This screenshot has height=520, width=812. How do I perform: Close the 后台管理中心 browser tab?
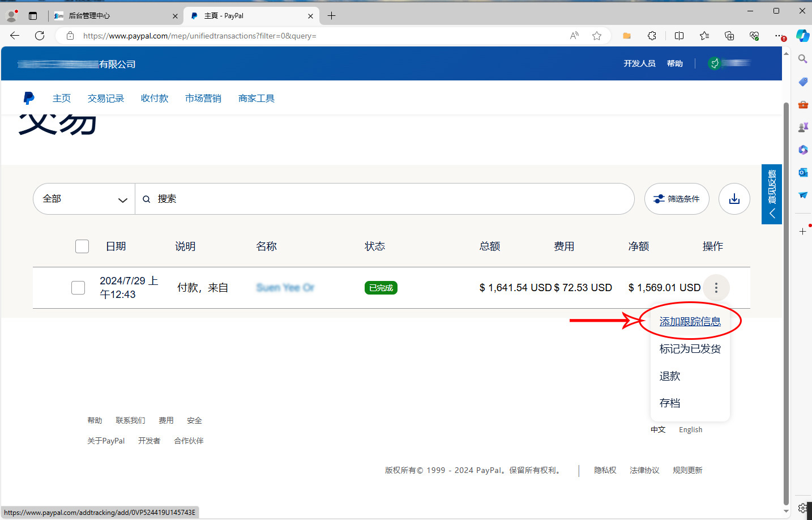175,16
